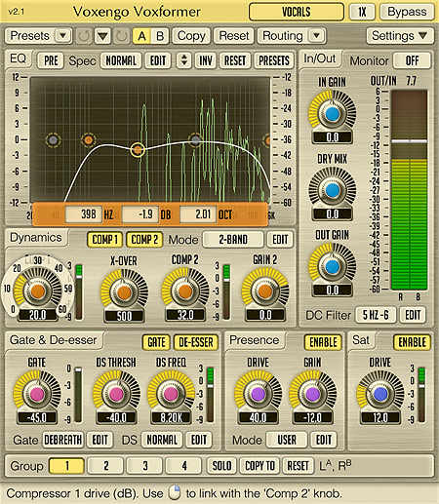Click the Dynamics Mode EDIT button
439x504 pixels.
280,240
